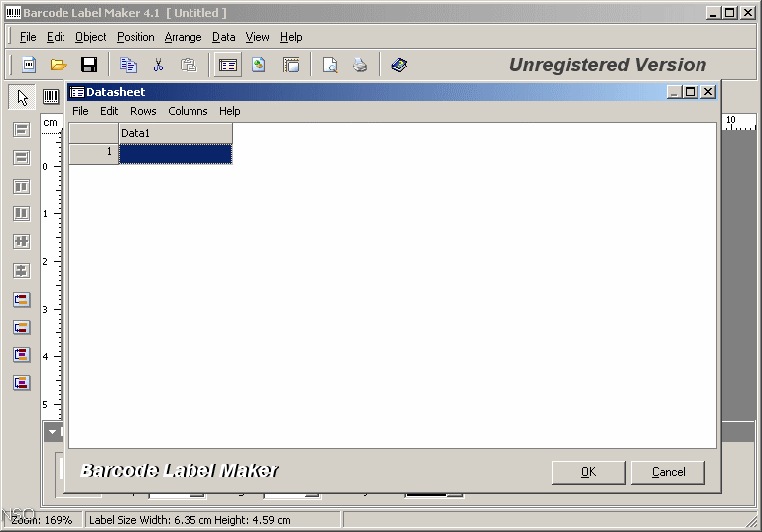Select the barcode tool

[51, 97]
